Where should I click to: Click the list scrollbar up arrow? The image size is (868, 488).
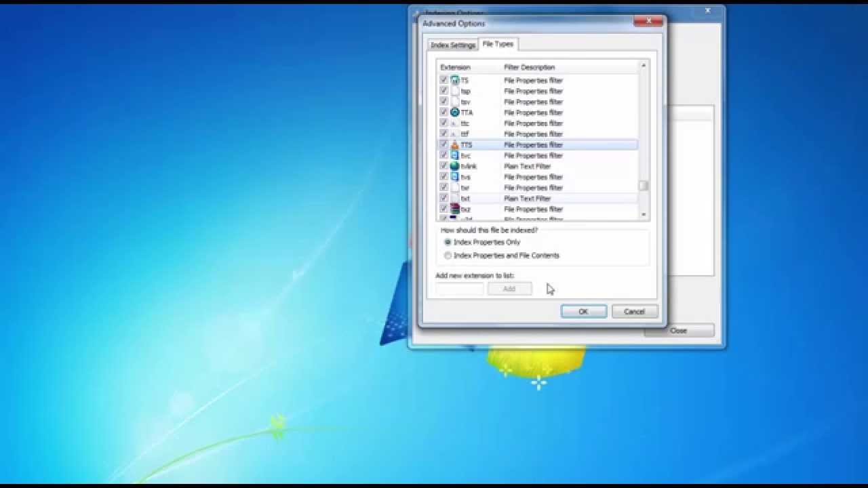(644, 66)
